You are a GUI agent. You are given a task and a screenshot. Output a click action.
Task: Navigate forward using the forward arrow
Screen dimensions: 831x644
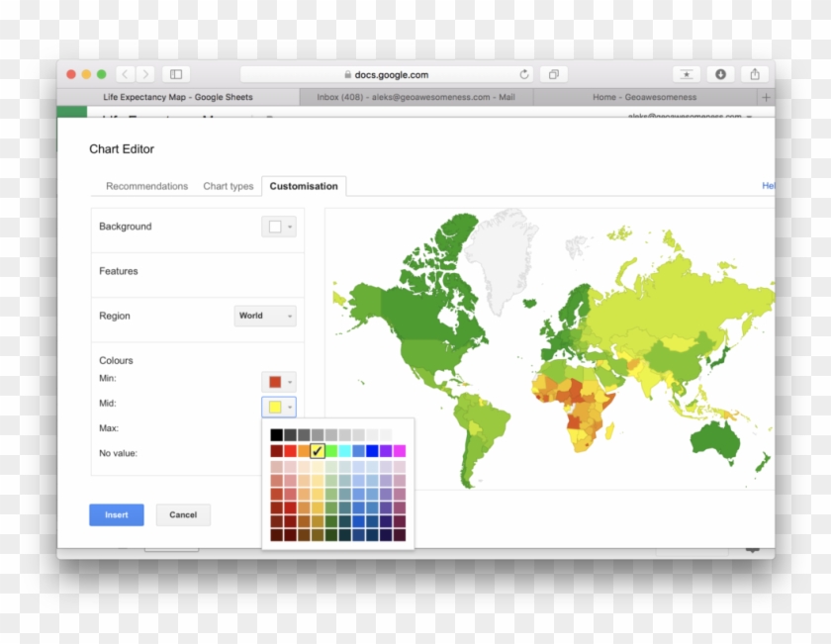[x=144, y=73]
